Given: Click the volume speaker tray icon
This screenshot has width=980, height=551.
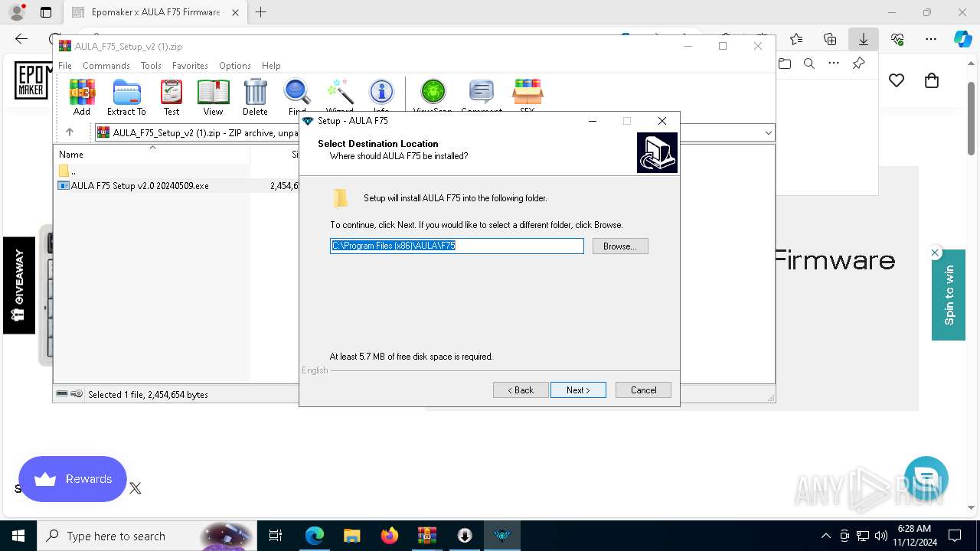Looking at the screenshot, I should point(881,536).
